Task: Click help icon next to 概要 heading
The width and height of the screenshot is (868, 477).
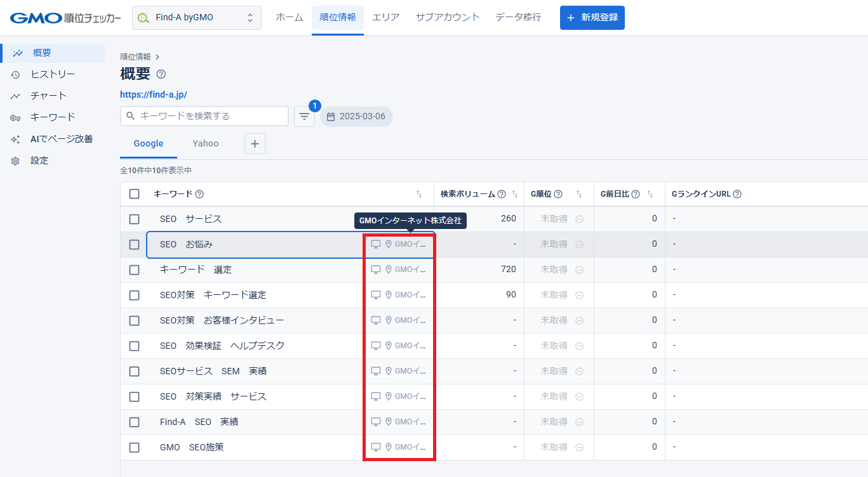Action: coord(161,74)
